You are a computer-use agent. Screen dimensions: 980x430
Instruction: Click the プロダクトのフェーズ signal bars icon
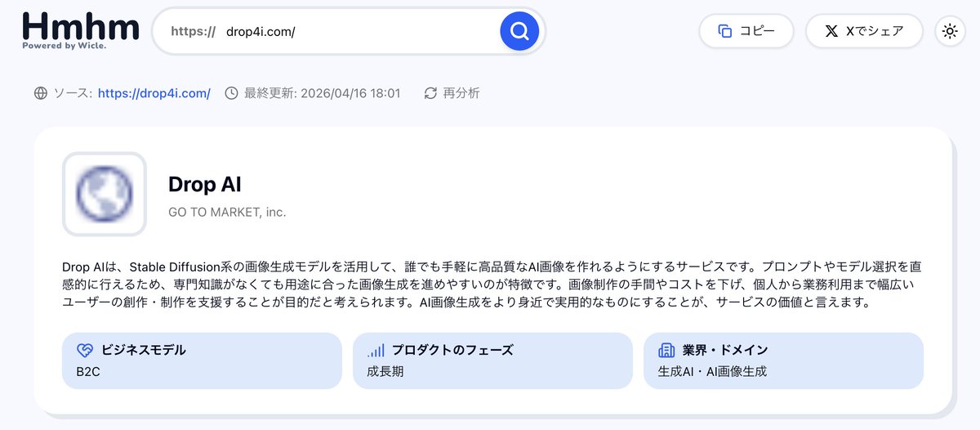376,350
